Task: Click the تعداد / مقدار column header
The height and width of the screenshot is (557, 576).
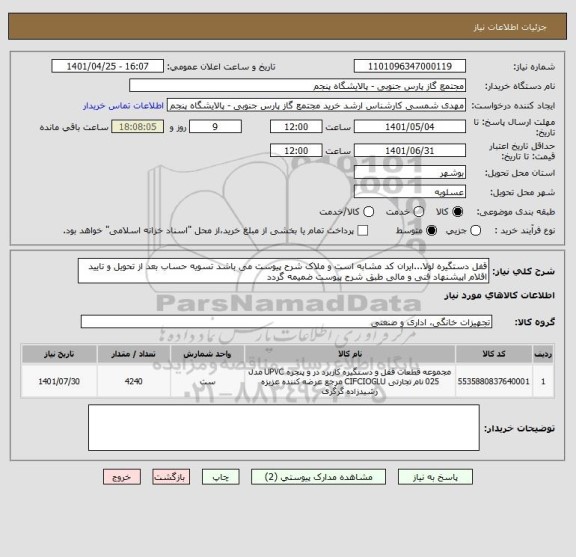Action: (133, 354)
